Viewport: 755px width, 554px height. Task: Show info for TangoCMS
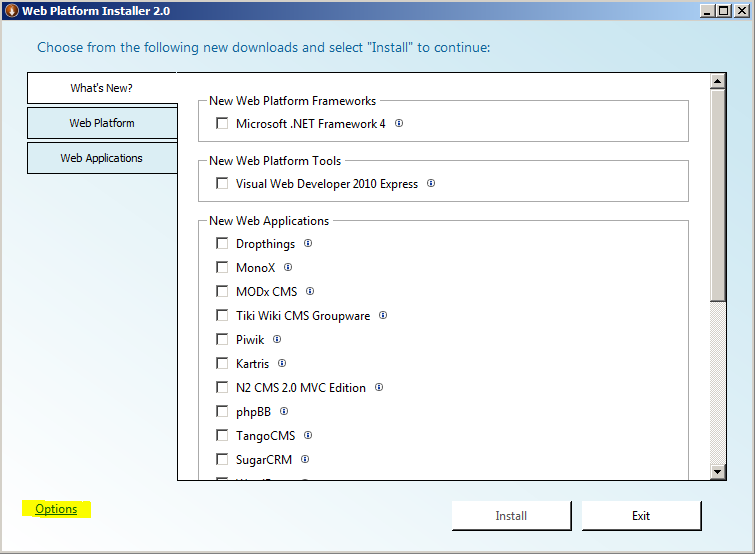pos(308,435)
